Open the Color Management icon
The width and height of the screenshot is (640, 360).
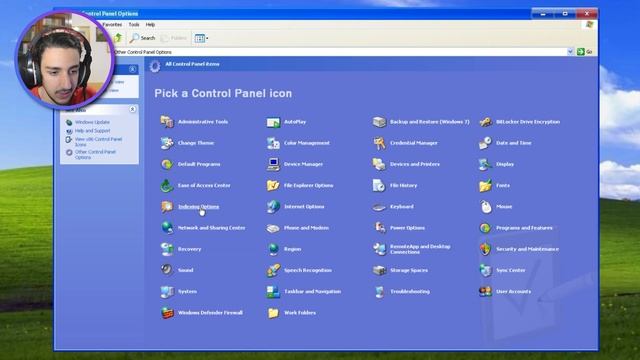click(273, 143)
